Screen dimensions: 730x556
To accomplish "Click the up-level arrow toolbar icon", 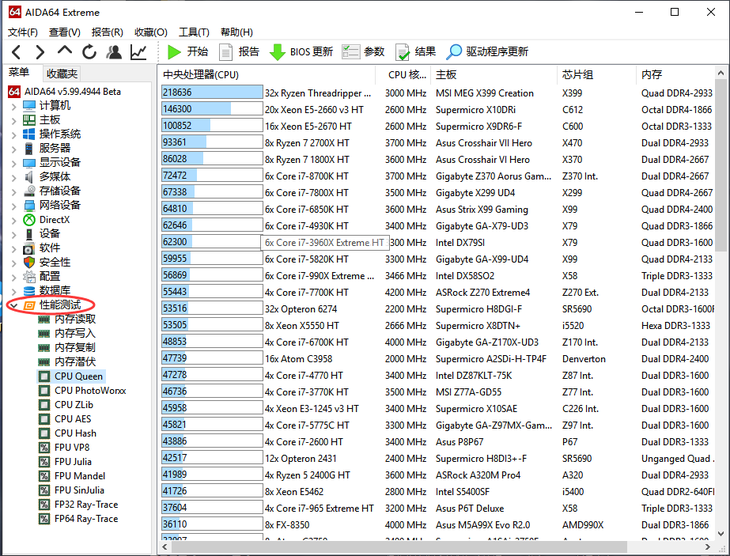I will [x=65, y=50].
